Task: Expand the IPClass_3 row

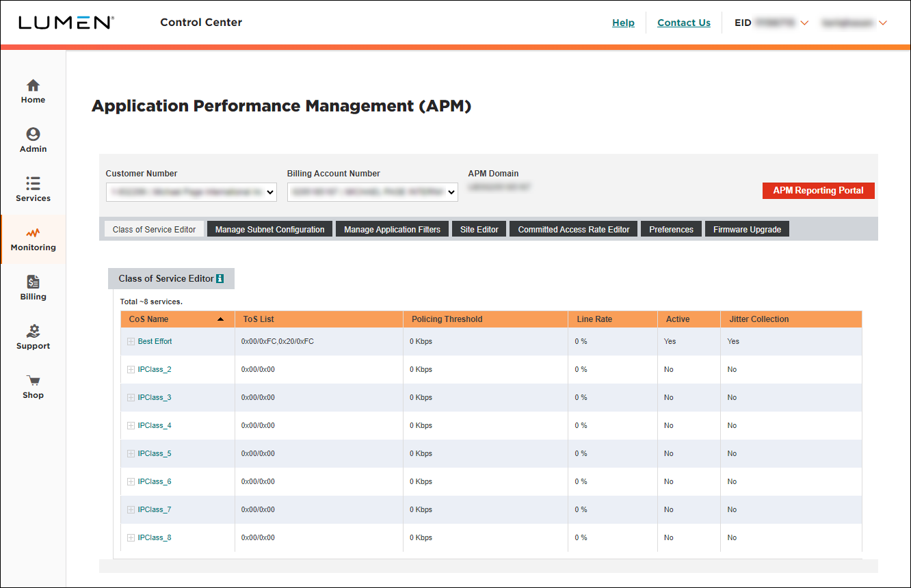Action: [131, 397]
